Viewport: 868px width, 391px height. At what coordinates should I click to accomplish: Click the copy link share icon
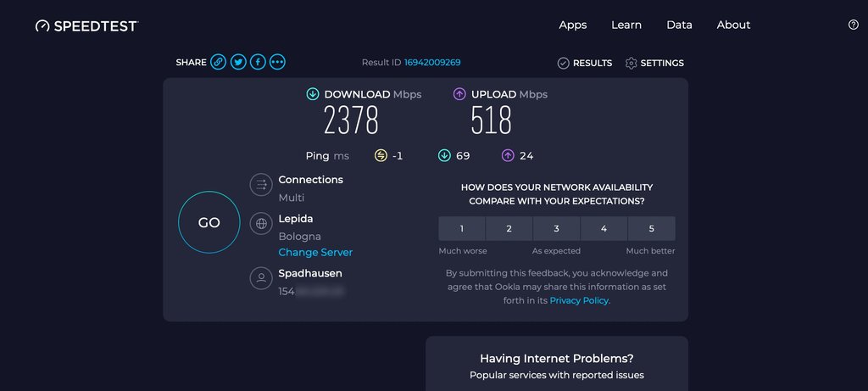tap(219, 62)
